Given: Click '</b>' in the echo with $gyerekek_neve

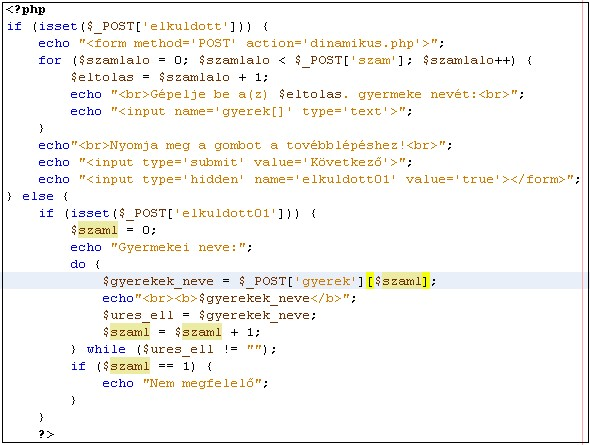Looking at the screenshot, I should pos(326,298).
